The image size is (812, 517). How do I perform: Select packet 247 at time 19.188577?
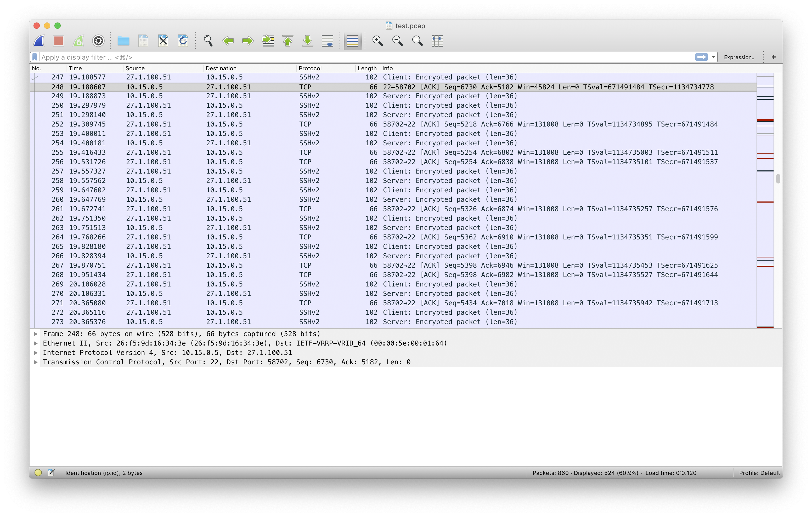[393, 77]
